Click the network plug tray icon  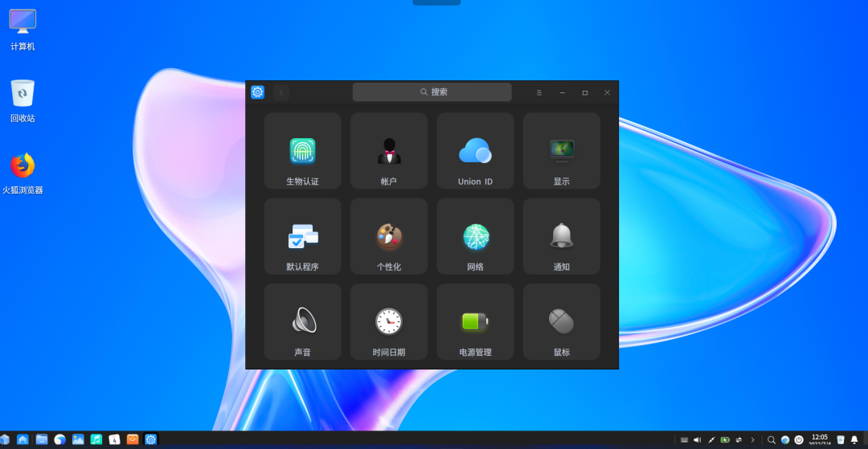[x=711, y=439]
